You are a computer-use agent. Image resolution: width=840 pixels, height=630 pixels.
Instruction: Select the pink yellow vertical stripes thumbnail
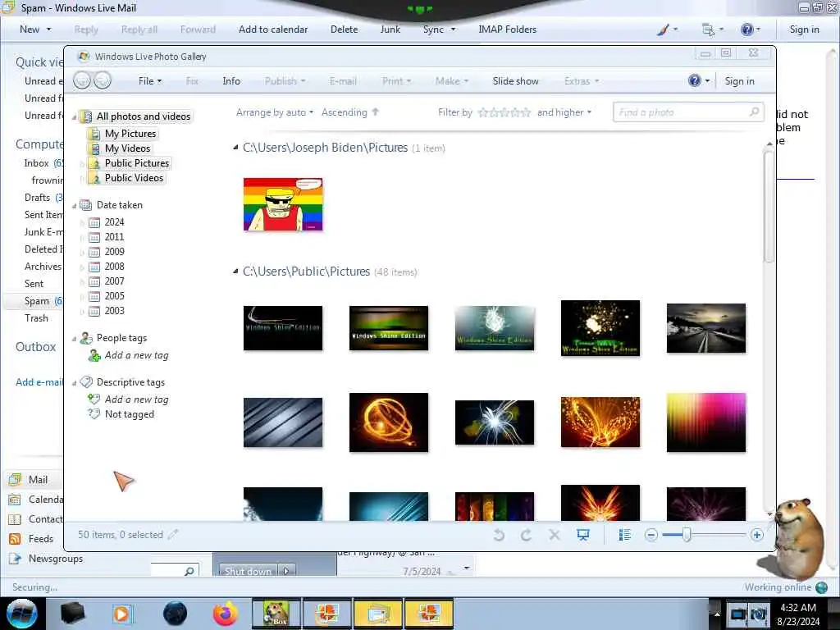(706, 422)
